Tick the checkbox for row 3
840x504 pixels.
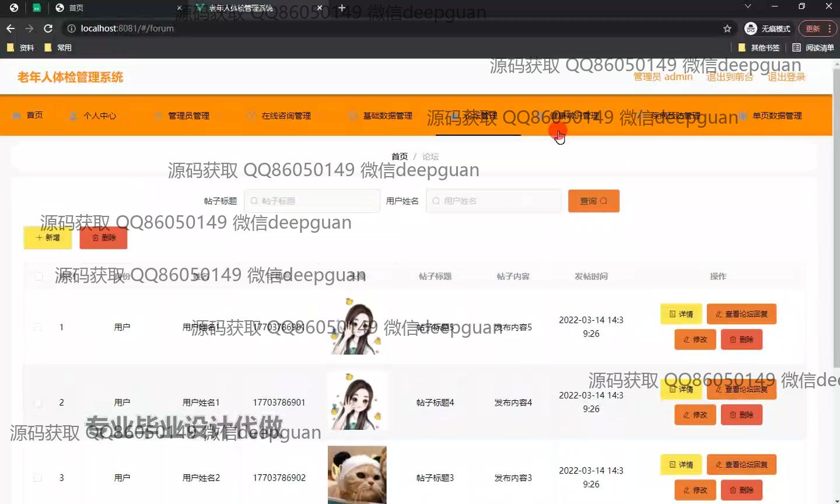[38, 478]
